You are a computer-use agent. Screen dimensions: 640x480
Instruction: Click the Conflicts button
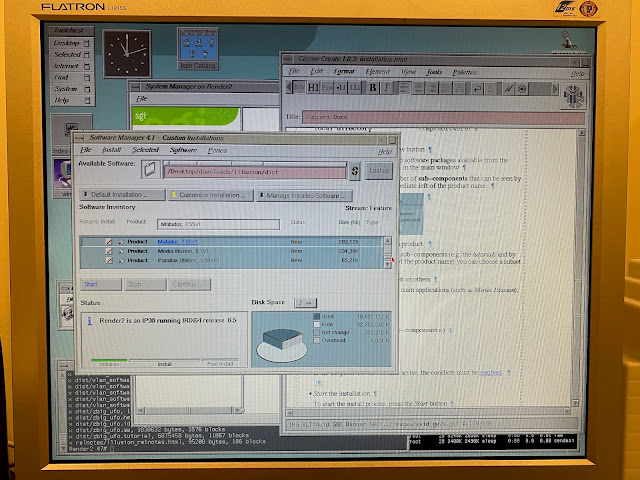189,284
